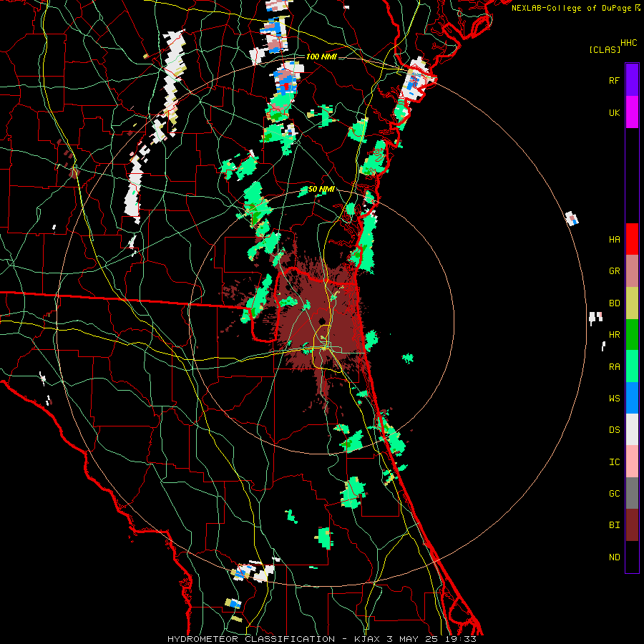Viewport: 644px width, 644px height.
Task: Click the RF purple legend swatch
Action: (x=632, y=80)
